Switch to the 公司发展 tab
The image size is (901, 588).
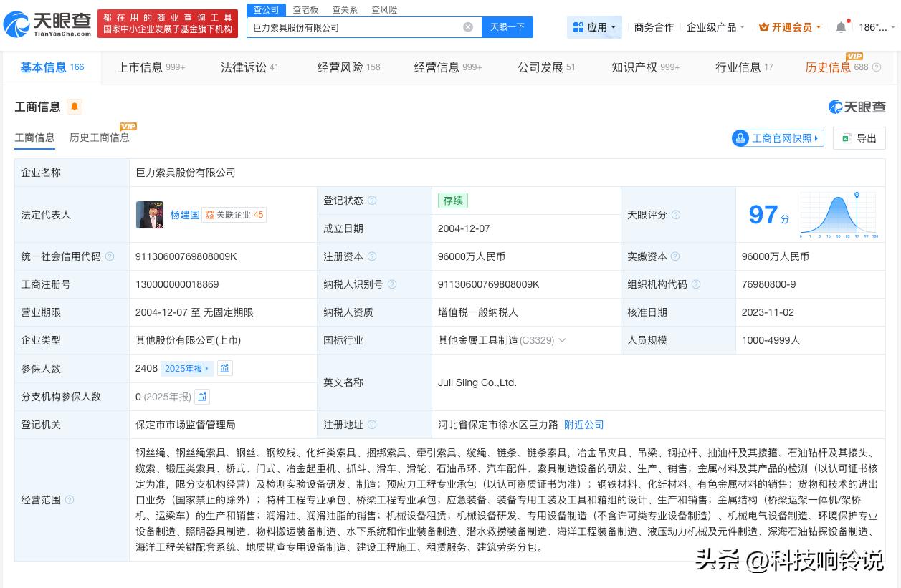[x=546, y=67]
